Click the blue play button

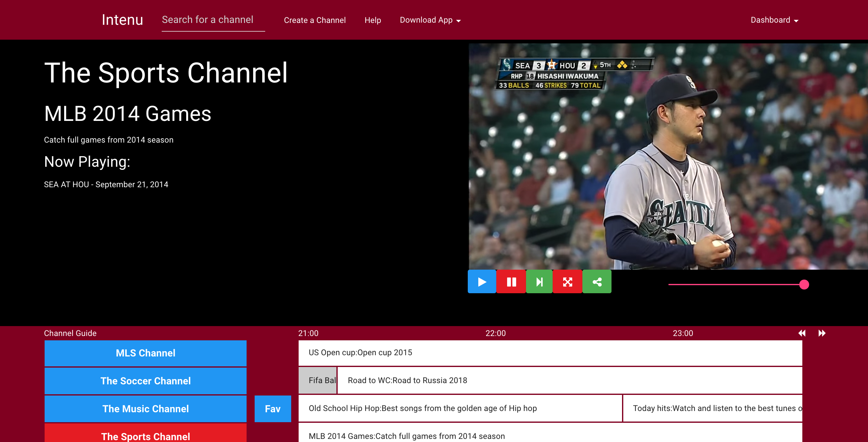click(x=482, y=281)
